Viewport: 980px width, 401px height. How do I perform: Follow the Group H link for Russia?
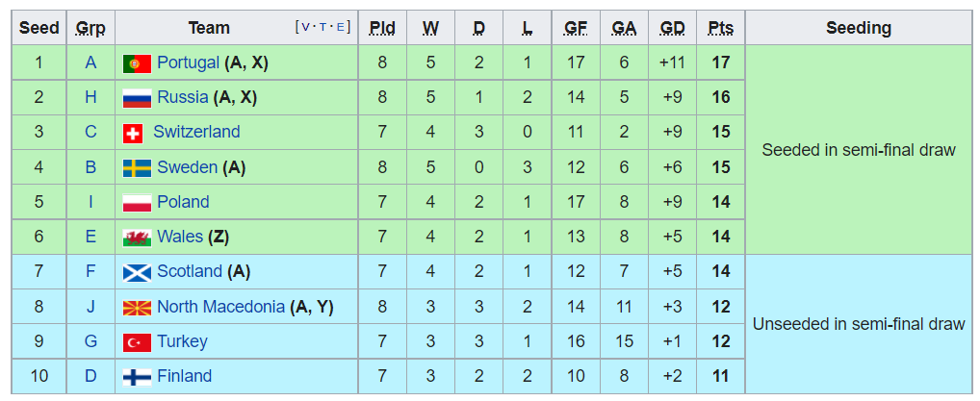[90, 97]
